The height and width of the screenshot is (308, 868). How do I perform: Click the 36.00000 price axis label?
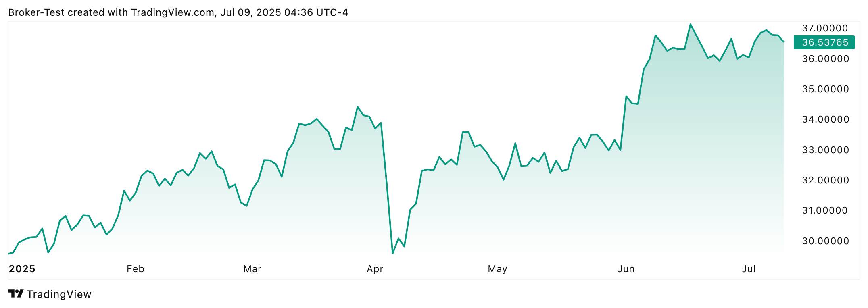(x=825, y=59)
